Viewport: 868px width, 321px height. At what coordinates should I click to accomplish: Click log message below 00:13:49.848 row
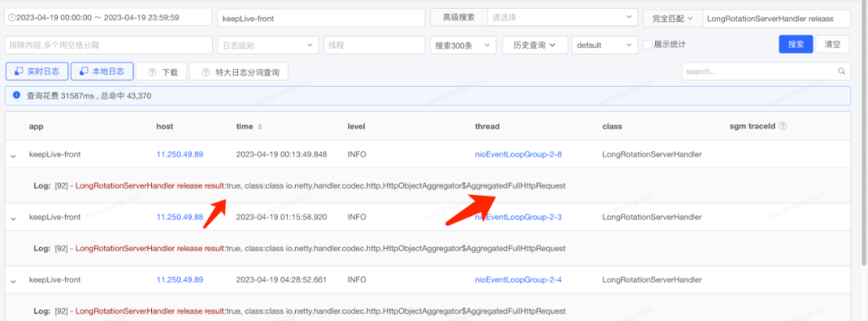click(300, 185)
